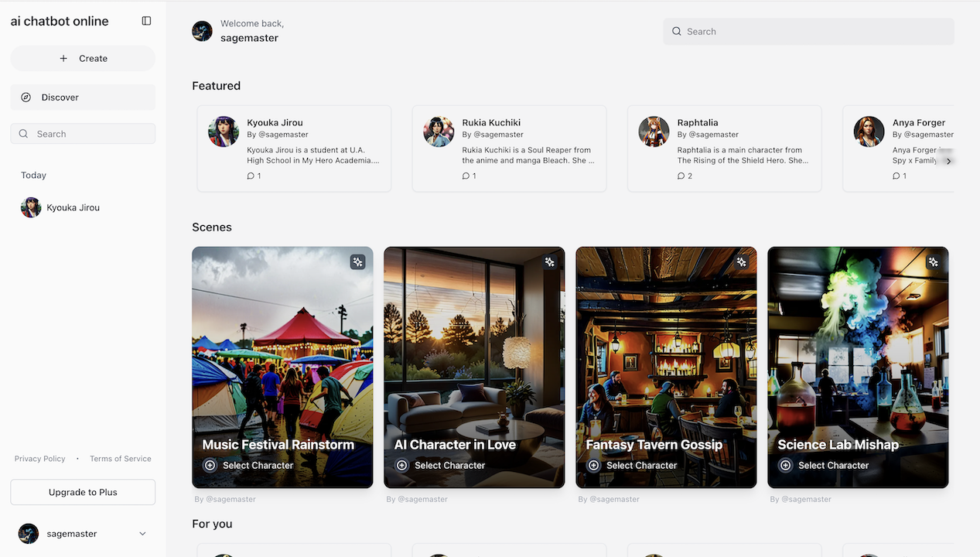
Task: Open the Kyouka Jirou chat from Today
Action: pos(73,207)
